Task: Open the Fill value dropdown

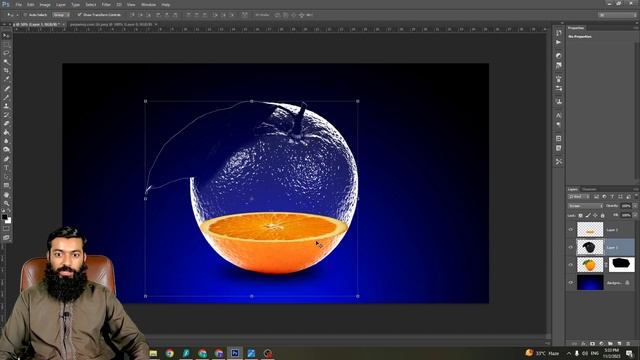Action: click(x=635, y=215)
